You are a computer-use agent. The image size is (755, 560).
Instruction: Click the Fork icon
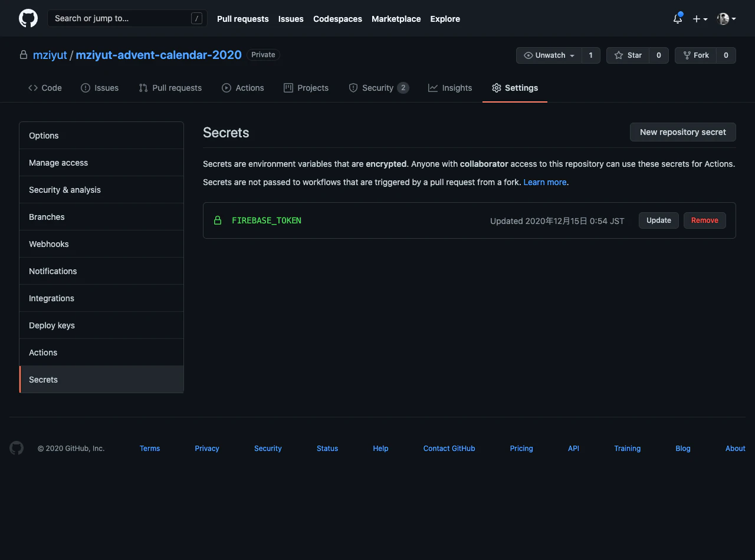pos(689,55)
